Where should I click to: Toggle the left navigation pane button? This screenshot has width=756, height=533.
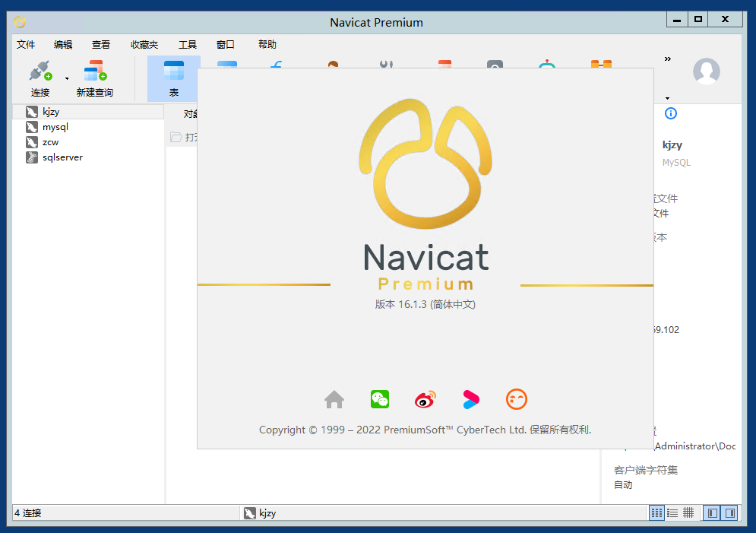712,512
